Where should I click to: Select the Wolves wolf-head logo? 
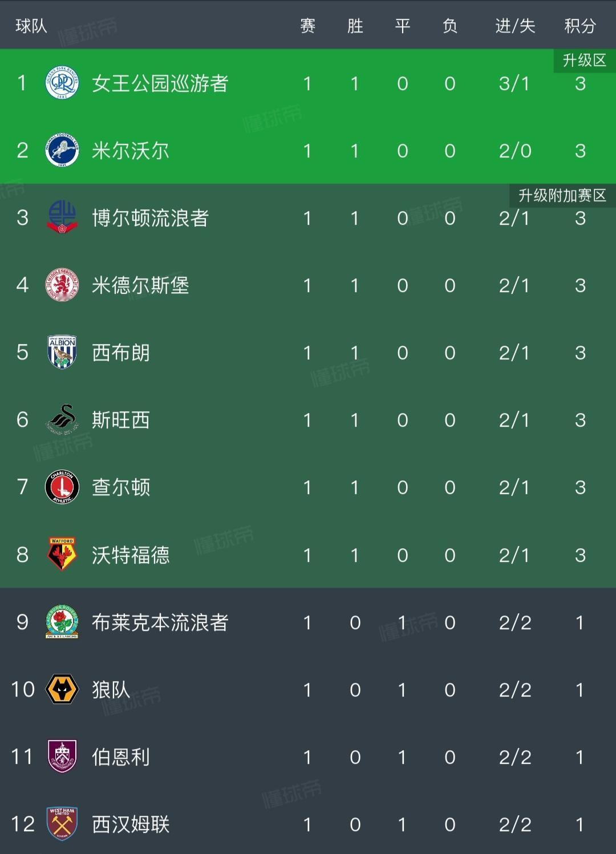[x=62, y=689]
